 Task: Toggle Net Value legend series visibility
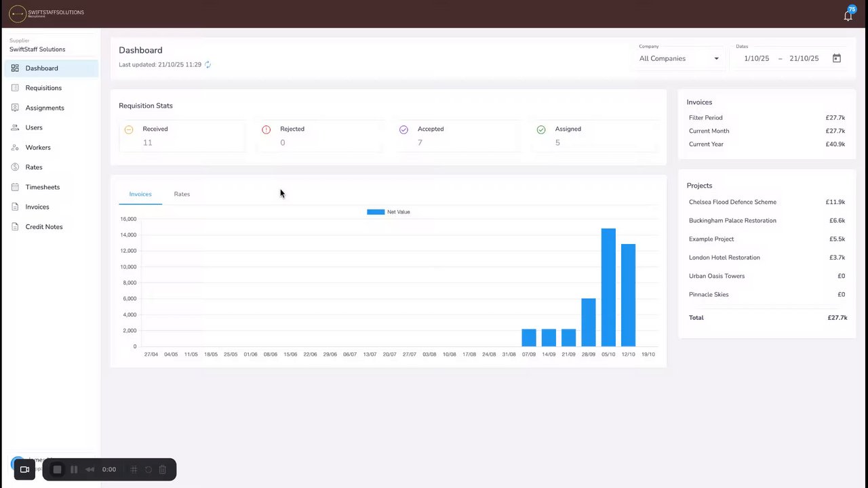point(389,212)
